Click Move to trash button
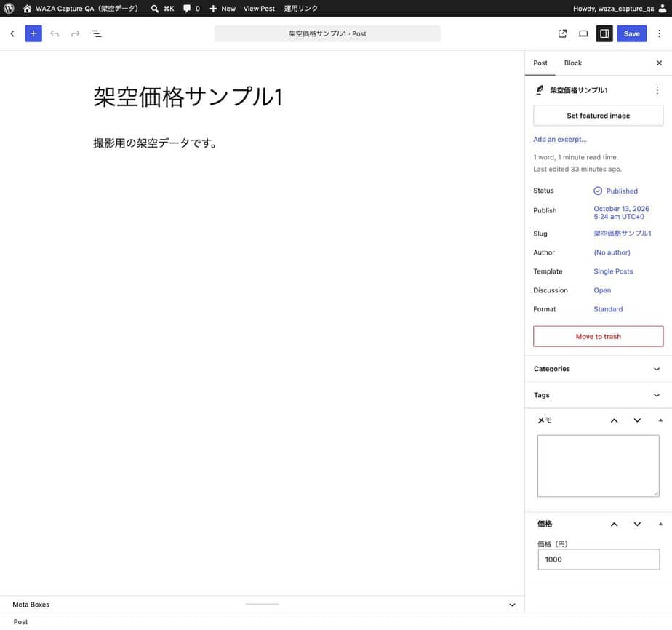The width and height of the screenshot is (672, 630). (x=599, y=336)
